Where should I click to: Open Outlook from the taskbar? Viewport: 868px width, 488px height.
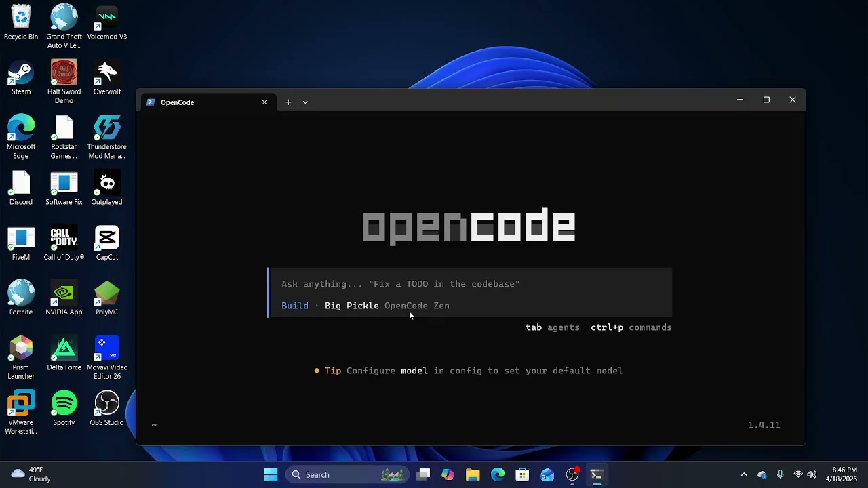coord(547,474)
